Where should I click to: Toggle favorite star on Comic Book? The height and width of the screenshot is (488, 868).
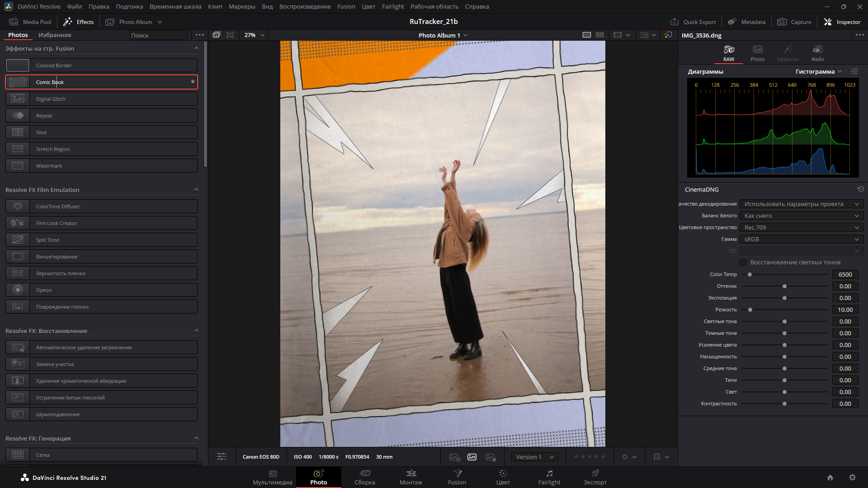[x=193, y=82]
